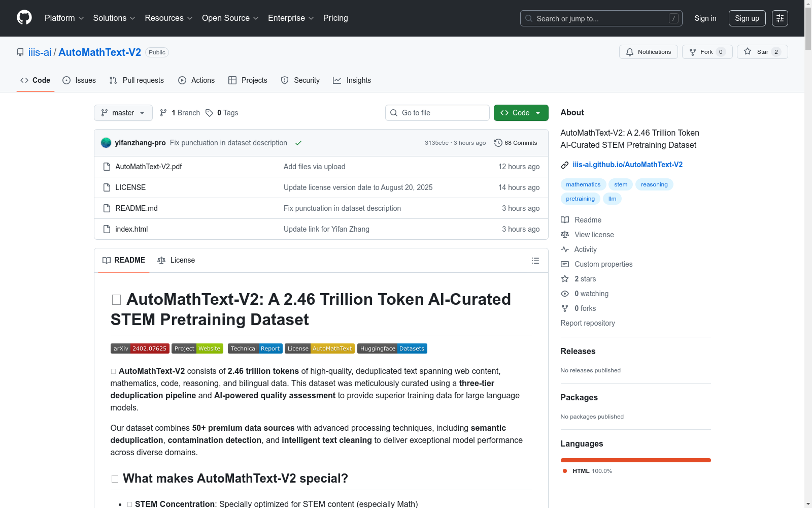Click the file icon beside README.md
Viewport: 812px width, 508px height.
coord(107,208)
